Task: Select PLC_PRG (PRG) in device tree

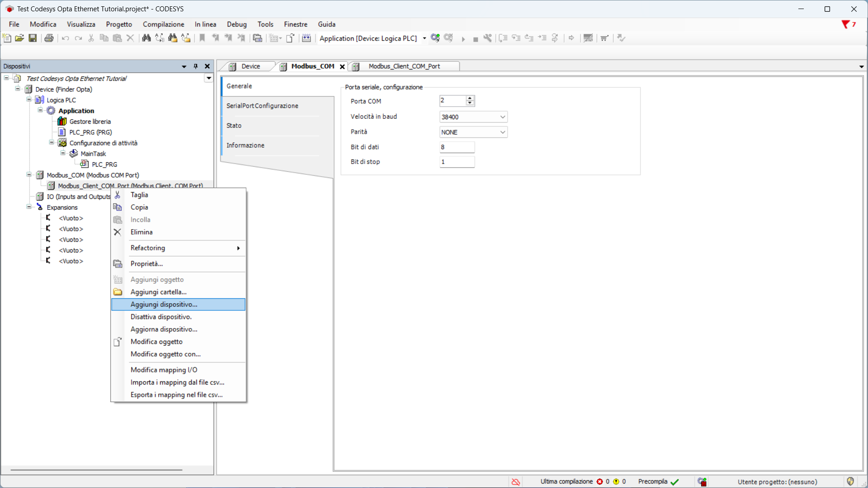Action: (90, 132)
